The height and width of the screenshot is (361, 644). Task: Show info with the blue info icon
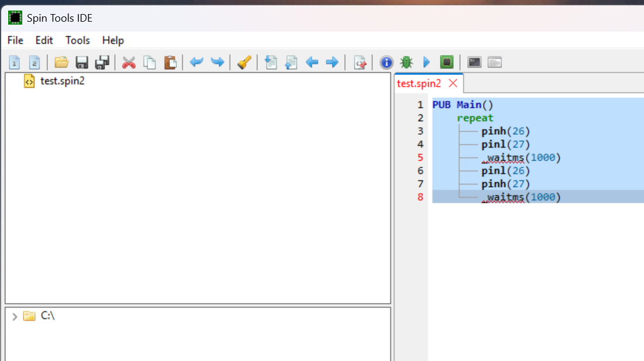(386, 62)
